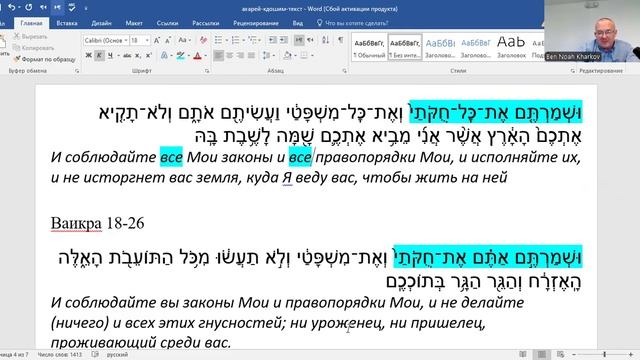
Task: Click the bulleted list icon
Action: click(218, 40)
